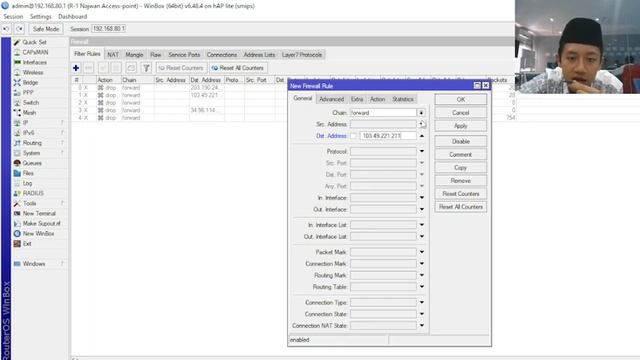This screenshot has width=640, height=360.
Task: Open the Session menu
Action: (13, 17)
